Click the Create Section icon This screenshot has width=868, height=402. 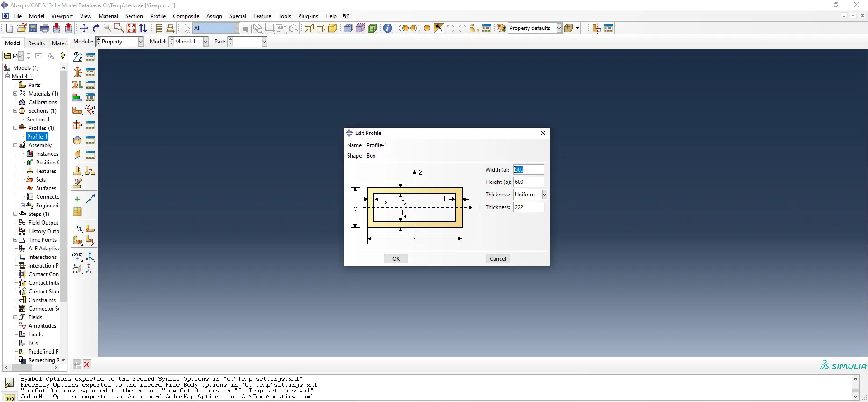click(77, 72)
